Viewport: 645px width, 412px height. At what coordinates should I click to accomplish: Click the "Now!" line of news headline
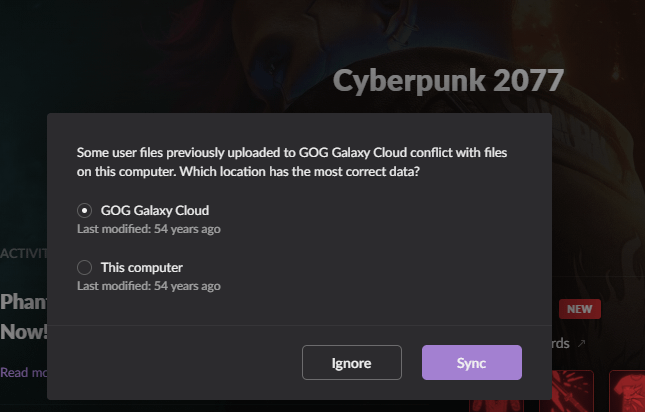24,332
